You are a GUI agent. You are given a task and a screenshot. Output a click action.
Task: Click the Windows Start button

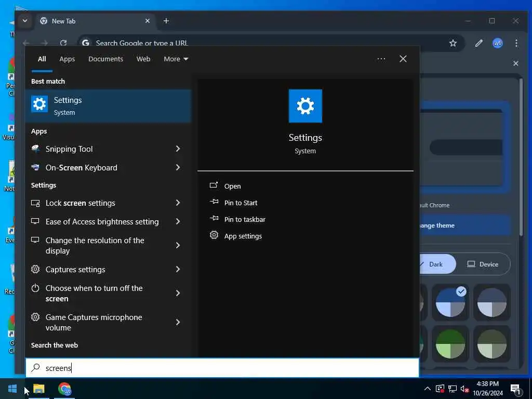coord(12,389)
